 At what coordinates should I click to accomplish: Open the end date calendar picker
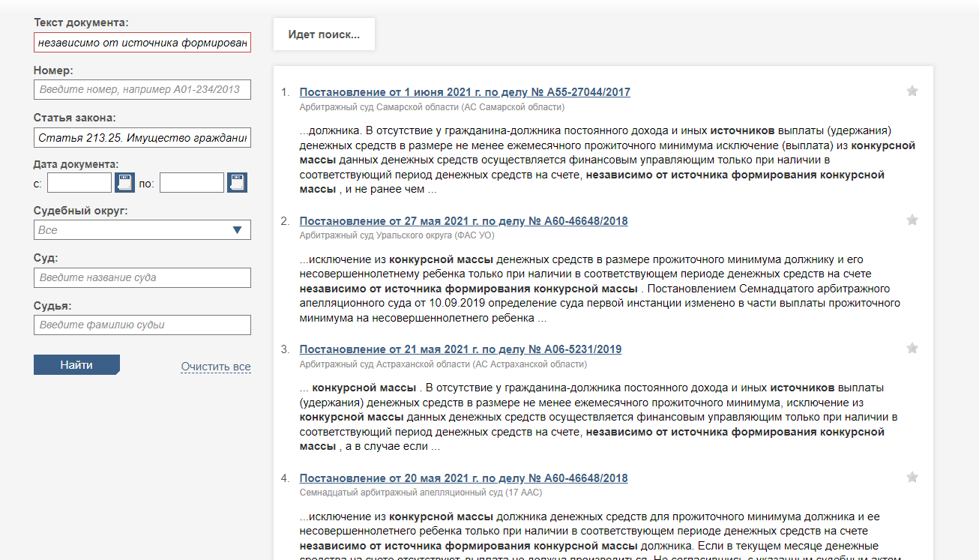(237, 183)
